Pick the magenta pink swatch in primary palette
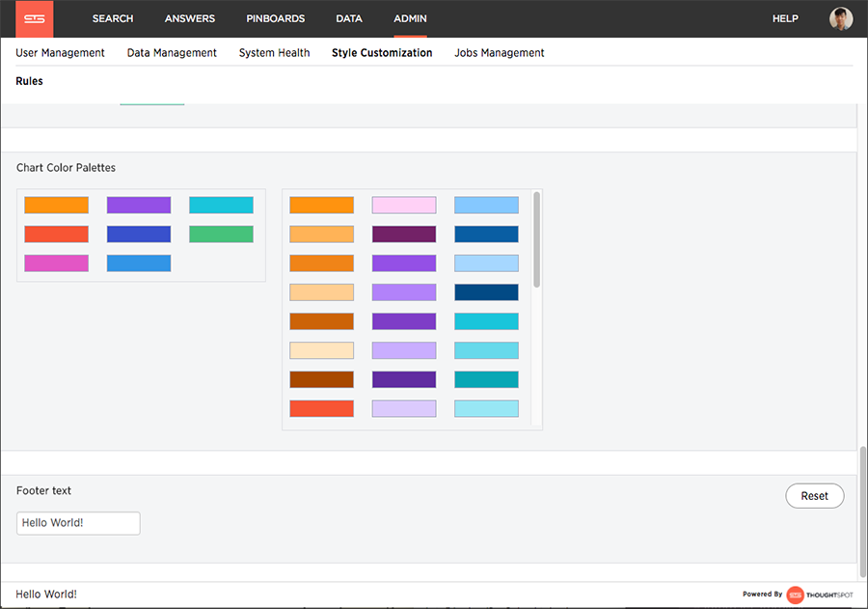The width and height of the screenshot is (868, 609). [57, 263]
